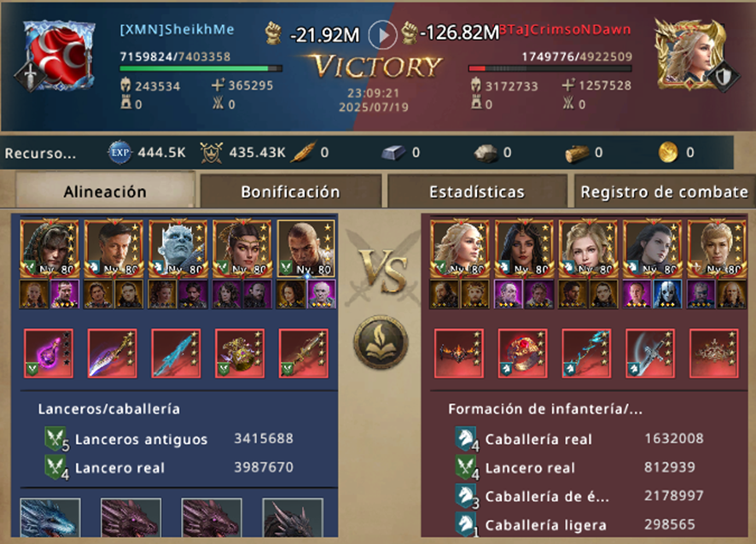Image resolution: width=756 pixels, height=544 pixels.
Task: Click the EXP reward icon
Action: coord(119,153)
